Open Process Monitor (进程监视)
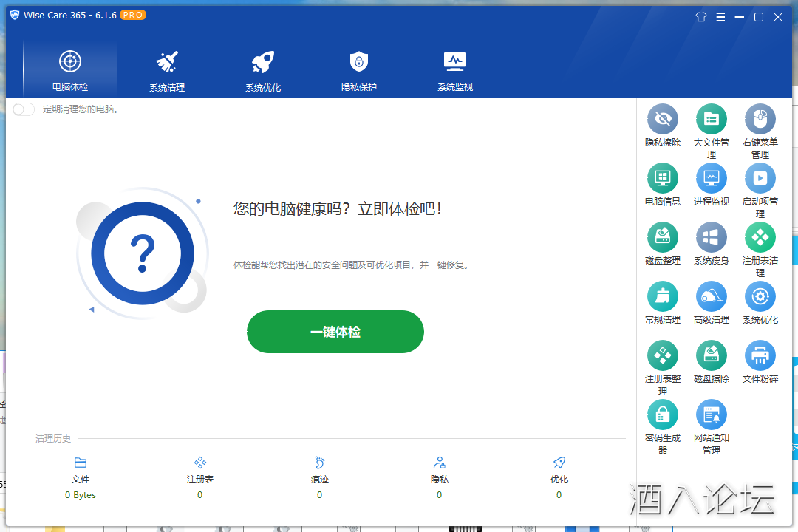Viewport: 798px width, 532px height. click(711, 178)
